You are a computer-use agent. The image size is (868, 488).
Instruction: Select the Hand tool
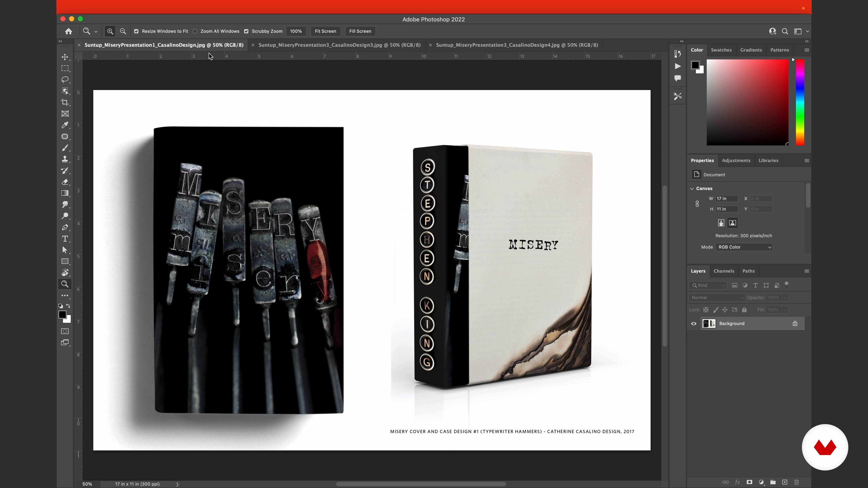coord(65,273)
